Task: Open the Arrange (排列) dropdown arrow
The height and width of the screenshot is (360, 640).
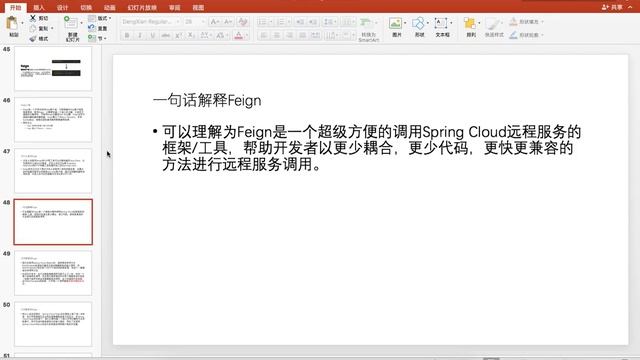Action: click(479, 23)
